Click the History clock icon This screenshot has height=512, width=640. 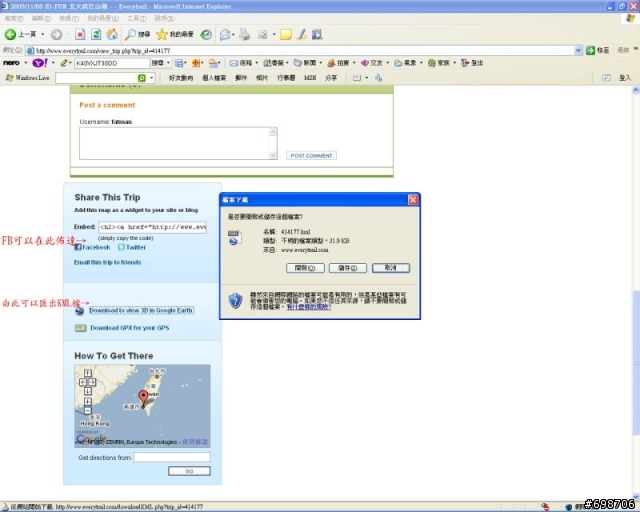pyautogui.click(x=206, y=35)
